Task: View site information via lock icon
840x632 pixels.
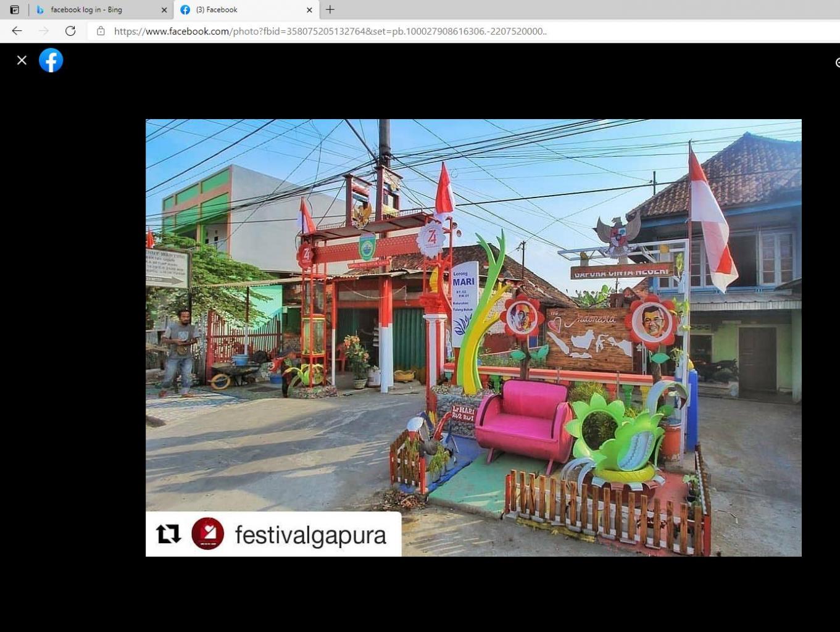Action: coord(101,31)
